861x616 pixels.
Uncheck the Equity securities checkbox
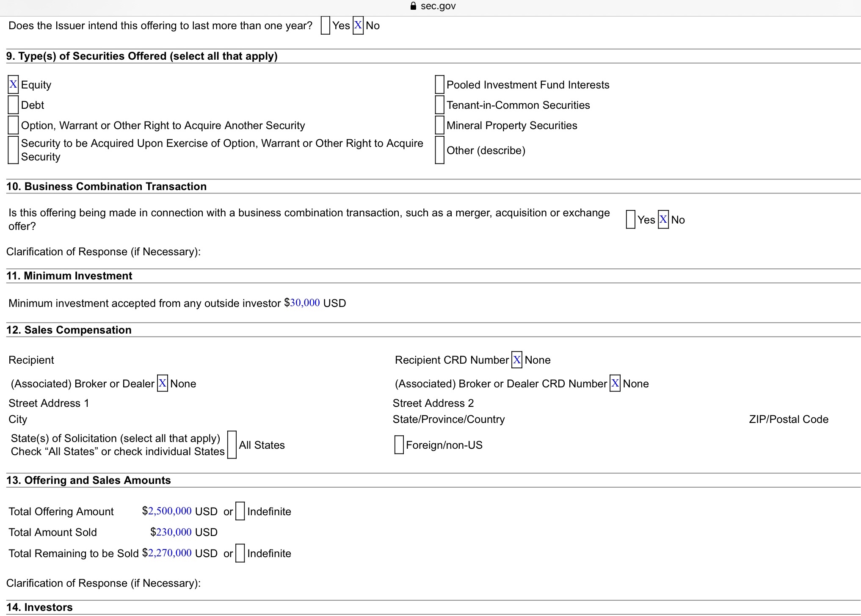coord(13,85)
